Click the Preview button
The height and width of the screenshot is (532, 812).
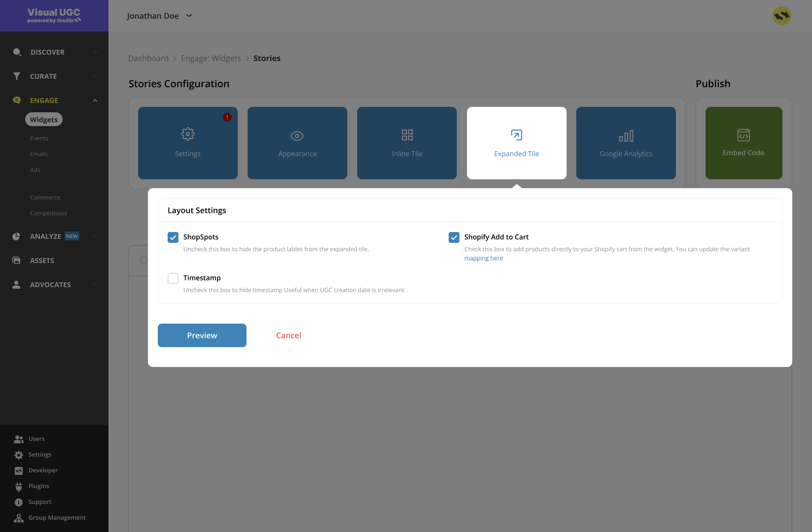pos(202,335)
